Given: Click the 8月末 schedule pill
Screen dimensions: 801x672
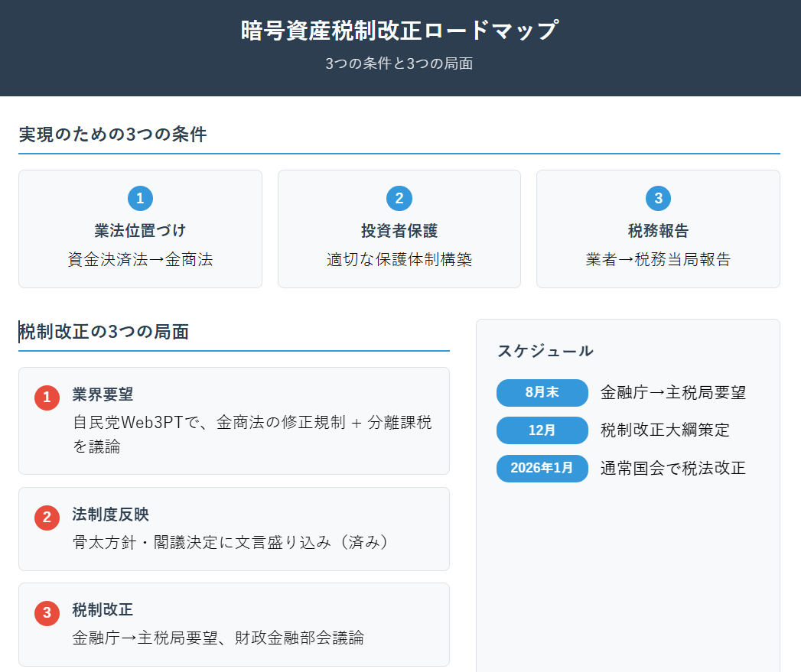Looking at the screenshot, I should pos(542,392).
